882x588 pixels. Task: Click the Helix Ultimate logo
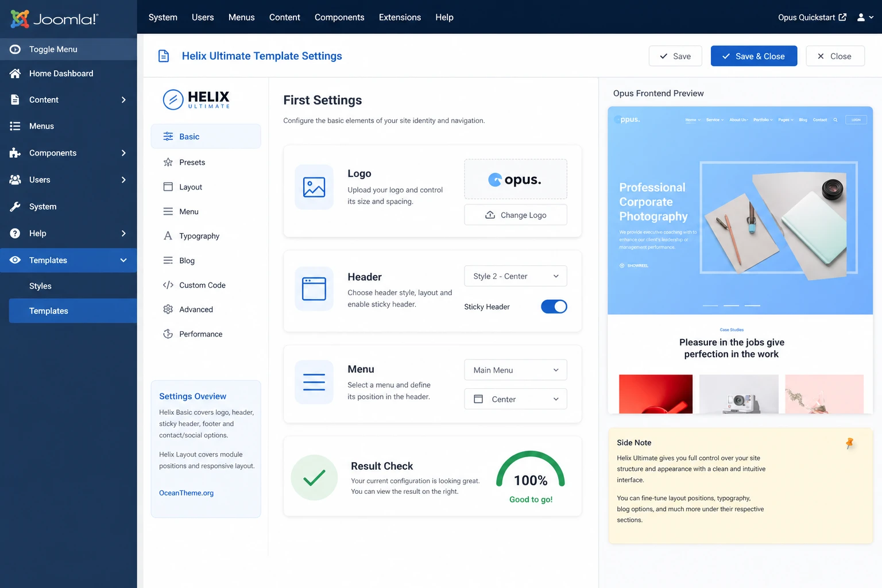[x=197, y=99]
